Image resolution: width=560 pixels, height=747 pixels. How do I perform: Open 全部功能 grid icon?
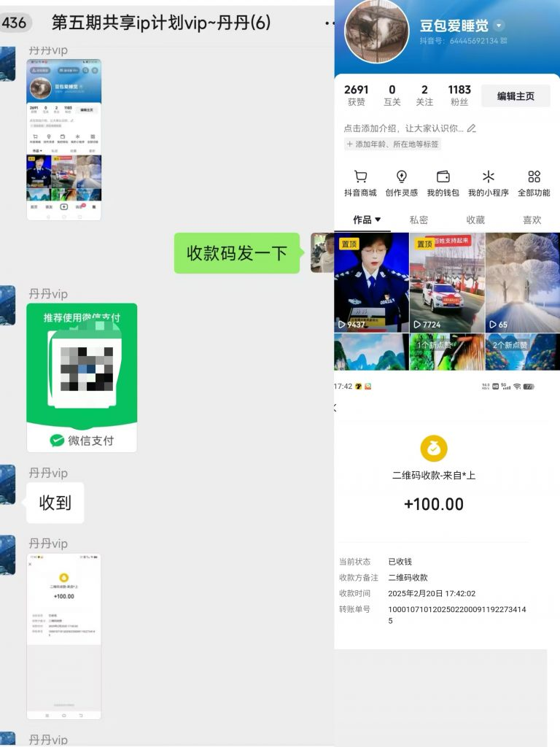click(534, 177)
